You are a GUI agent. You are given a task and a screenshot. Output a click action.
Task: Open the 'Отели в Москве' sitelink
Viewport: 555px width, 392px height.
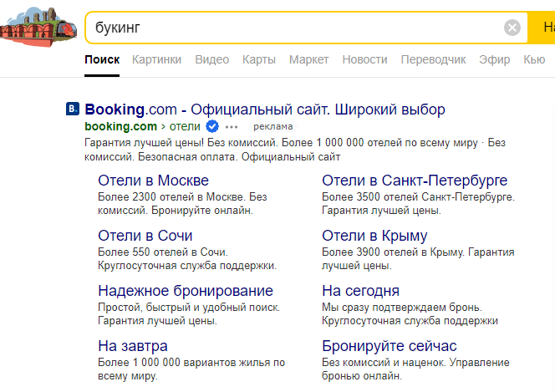[x=153, y=181]
